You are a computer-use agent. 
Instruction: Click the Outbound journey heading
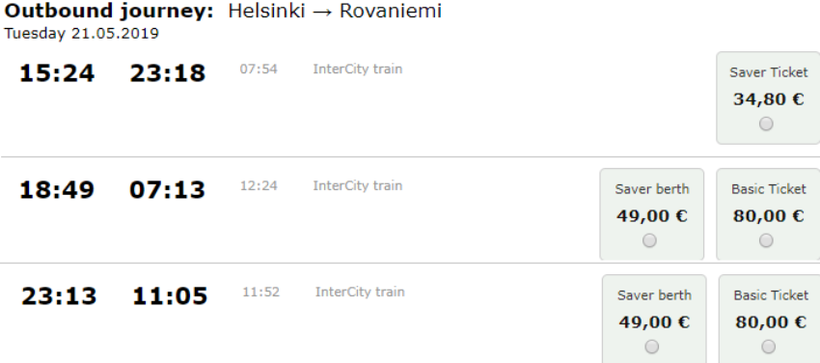coord(109,11)
